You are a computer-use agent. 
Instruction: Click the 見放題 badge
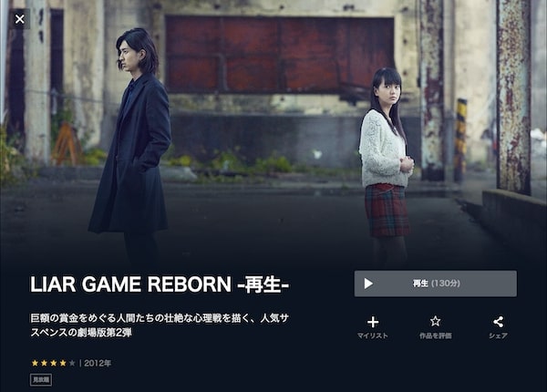point(41,380)
